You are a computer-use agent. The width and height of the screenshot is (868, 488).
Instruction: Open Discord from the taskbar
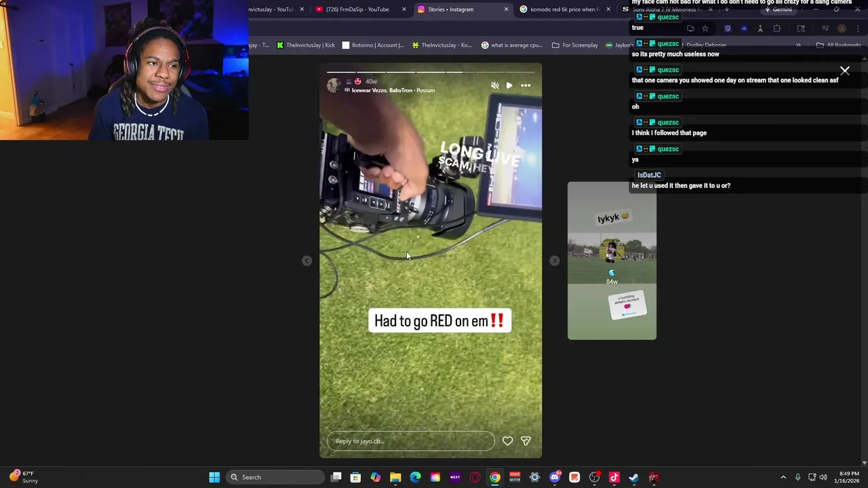[555, 477]
